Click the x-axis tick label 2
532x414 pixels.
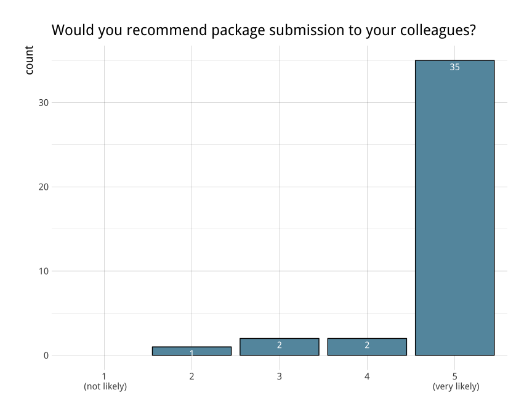point(191,376)
